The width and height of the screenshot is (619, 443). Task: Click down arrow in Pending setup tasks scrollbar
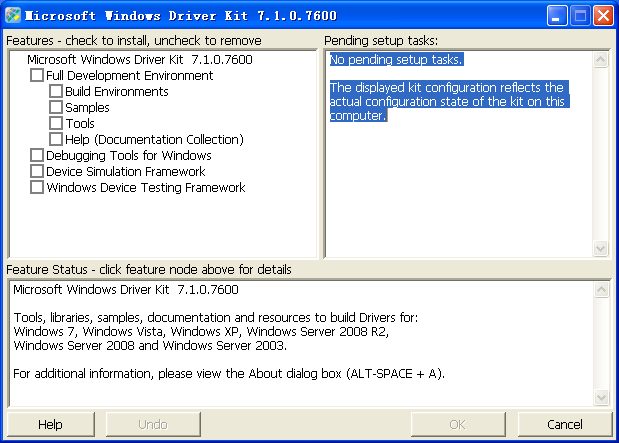(600, 248)
